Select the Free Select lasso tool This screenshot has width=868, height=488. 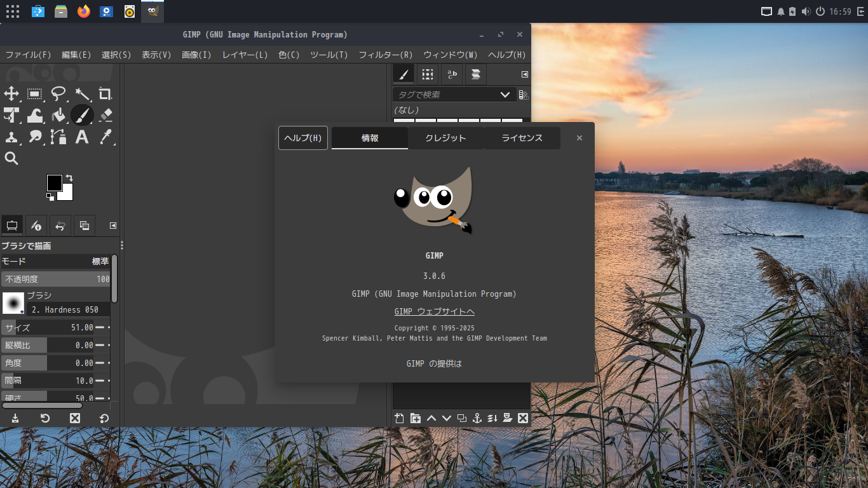(58, 94)
